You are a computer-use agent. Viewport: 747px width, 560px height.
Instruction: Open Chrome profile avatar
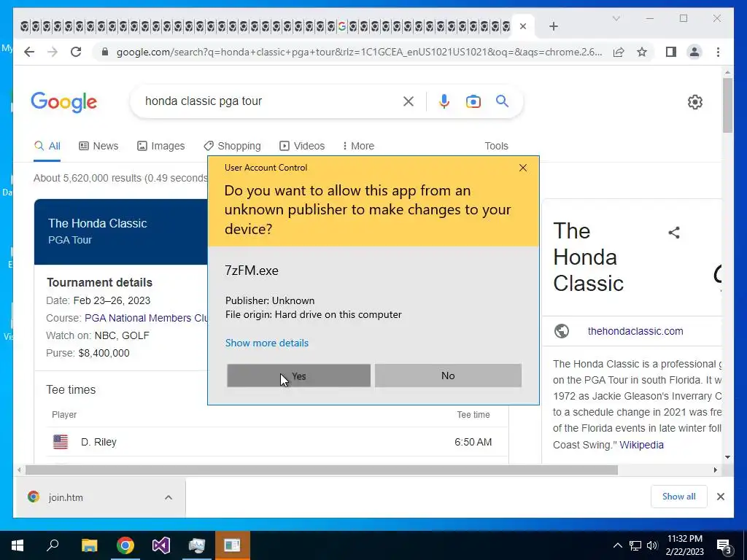694,52
